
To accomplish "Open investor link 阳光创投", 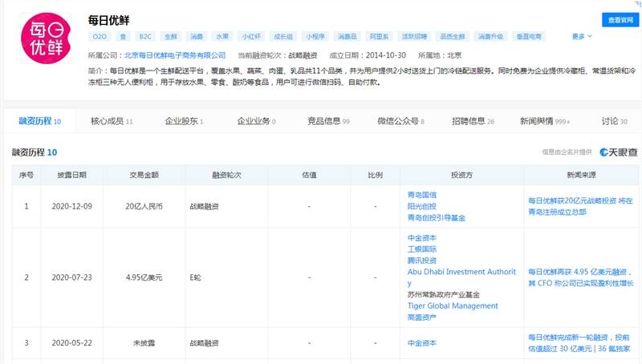I will (x=422, y=206).
